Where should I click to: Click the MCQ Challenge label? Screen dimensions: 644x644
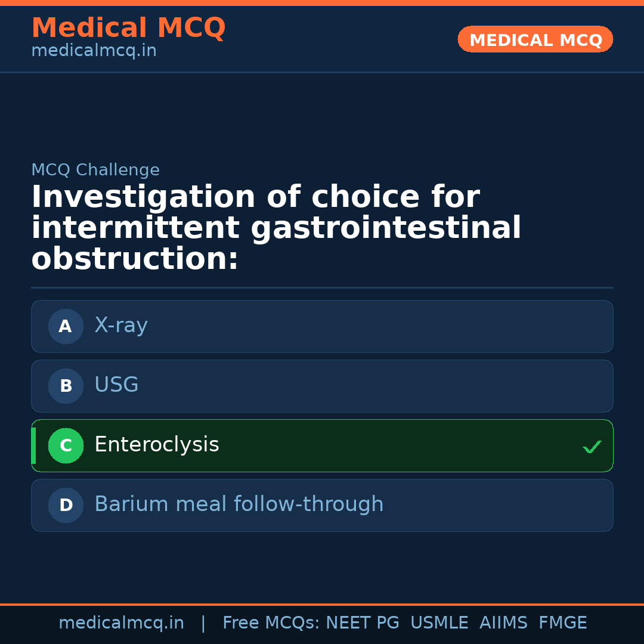(x=95, y=170)
